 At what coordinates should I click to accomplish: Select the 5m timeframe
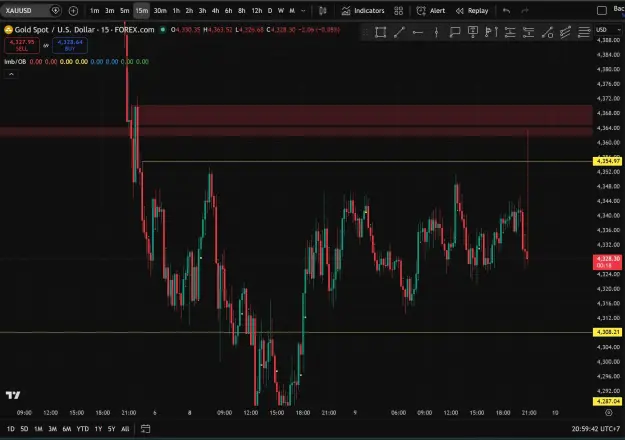[x=125, y=11]
